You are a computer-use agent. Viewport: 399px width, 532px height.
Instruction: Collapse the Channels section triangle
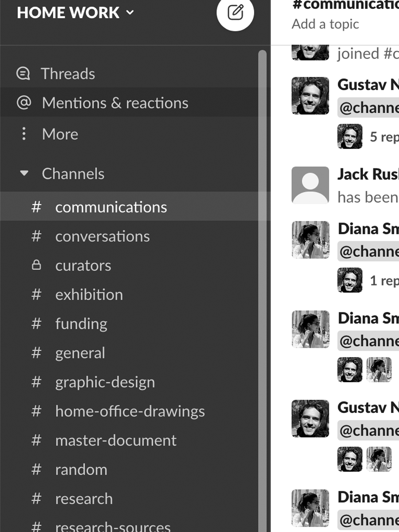coord(24,173)
